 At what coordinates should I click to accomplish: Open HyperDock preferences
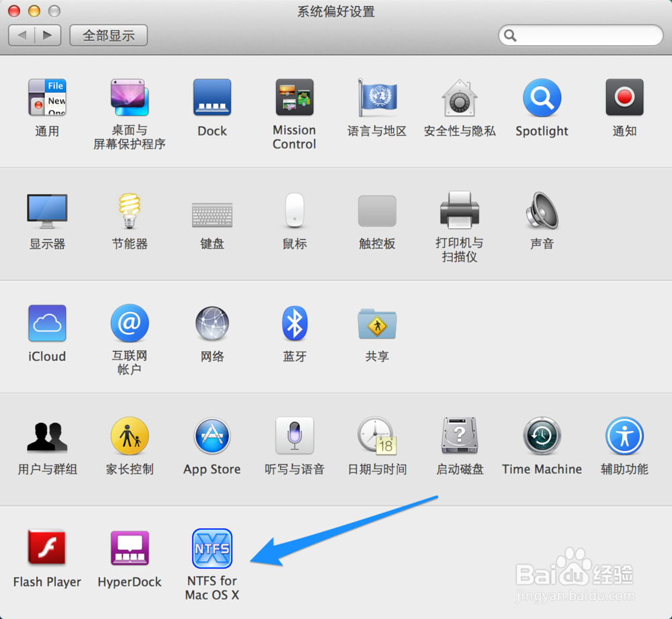click(x=129, y=549)
